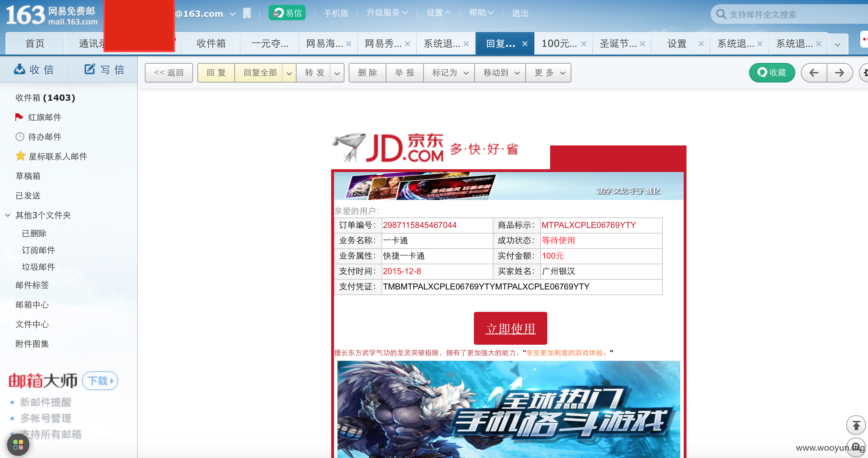Click the search magnifier icon
Viewport: 868px width, 458px height.
[721, 14]
